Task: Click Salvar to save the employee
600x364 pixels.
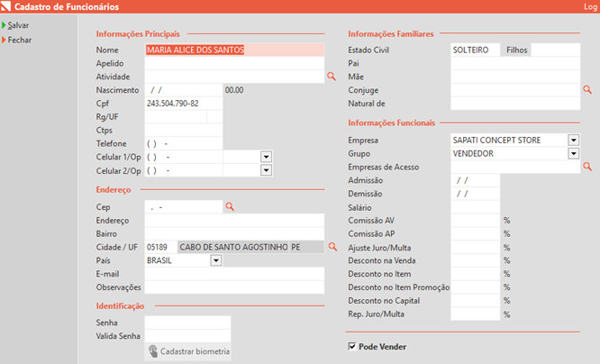Action: pyautogui.click(x=18, y=25)
